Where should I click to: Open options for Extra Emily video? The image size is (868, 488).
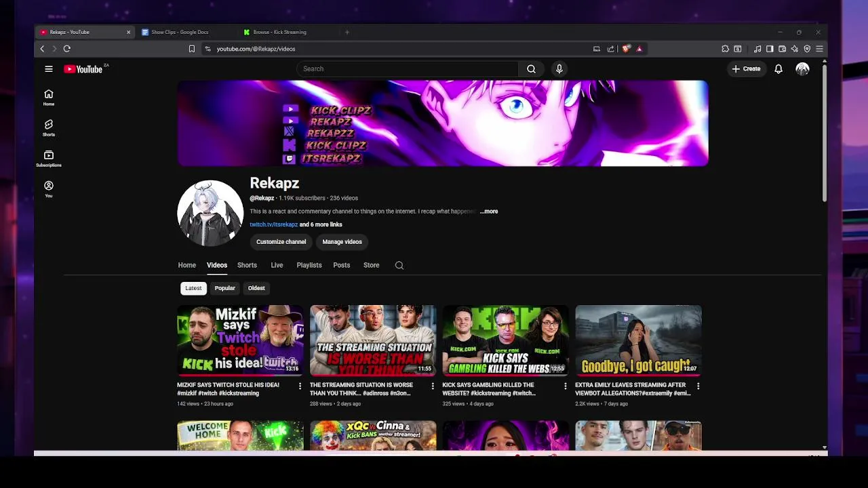(698, 386)
